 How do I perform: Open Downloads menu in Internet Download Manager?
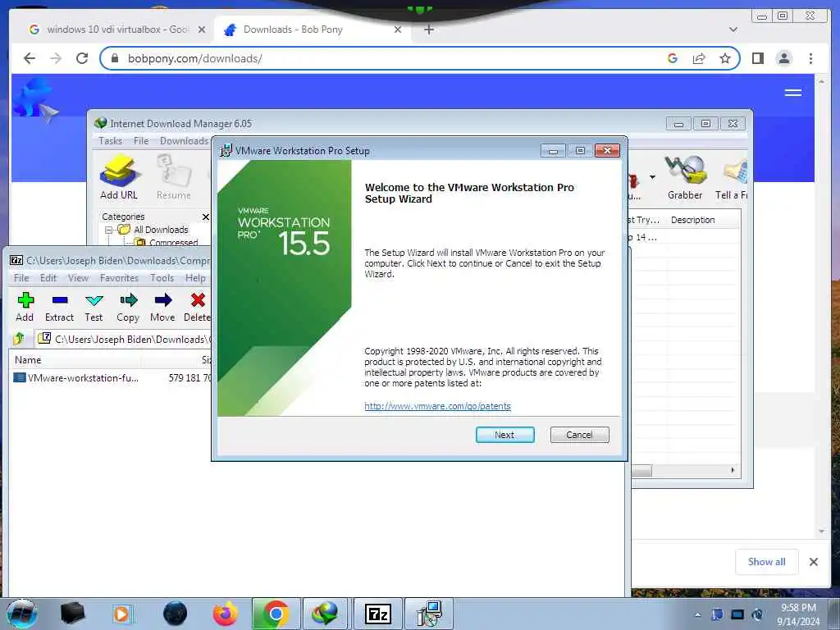click(184, 141)
